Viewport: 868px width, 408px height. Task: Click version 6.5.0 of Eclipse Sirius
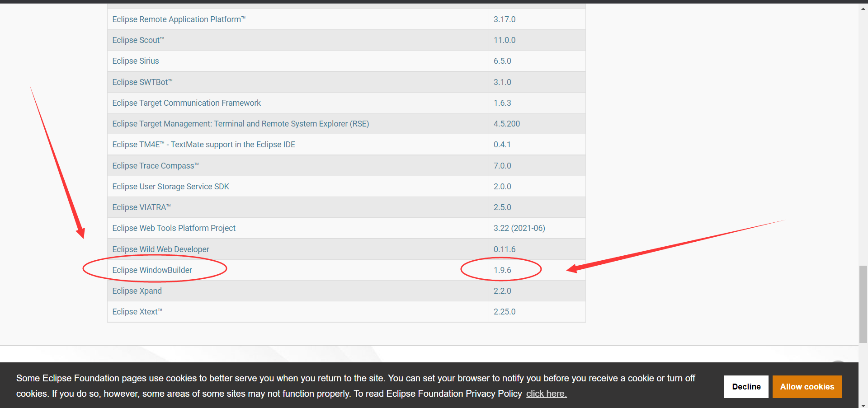pyautogui.click(x=502, y=61)
